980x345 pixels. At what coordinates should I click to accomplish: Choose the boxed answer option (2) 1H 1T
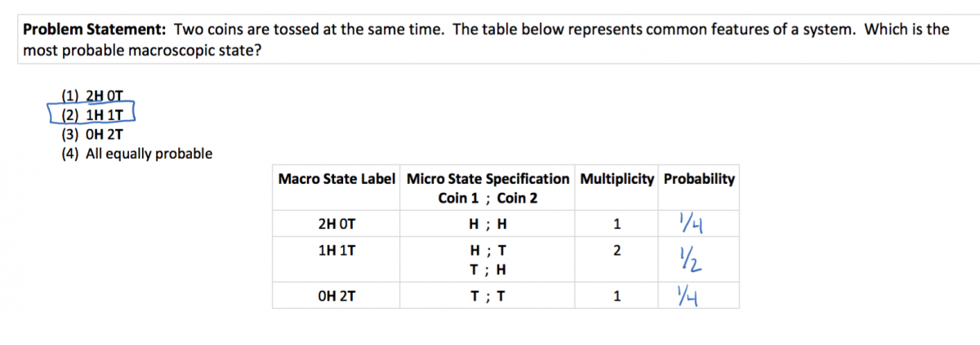point(91,114)
